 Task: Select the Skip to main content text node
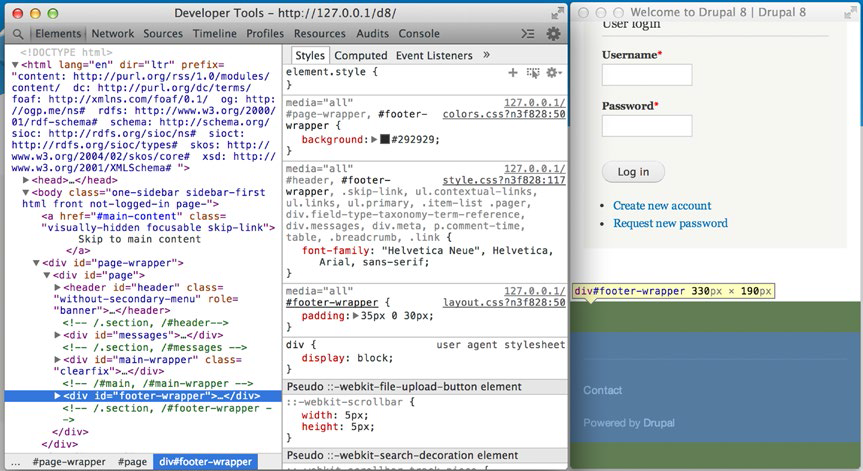139,239
